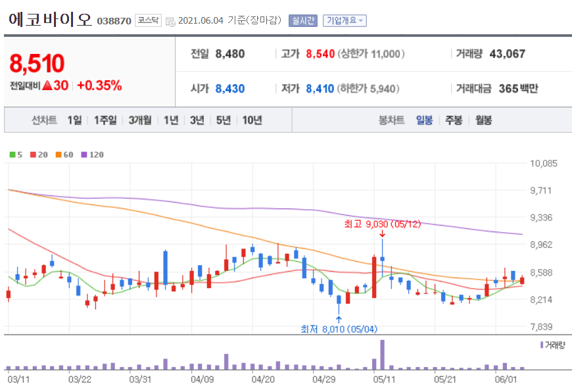
Task: Click the 7,839 price axis label
Action: (541, 327)
